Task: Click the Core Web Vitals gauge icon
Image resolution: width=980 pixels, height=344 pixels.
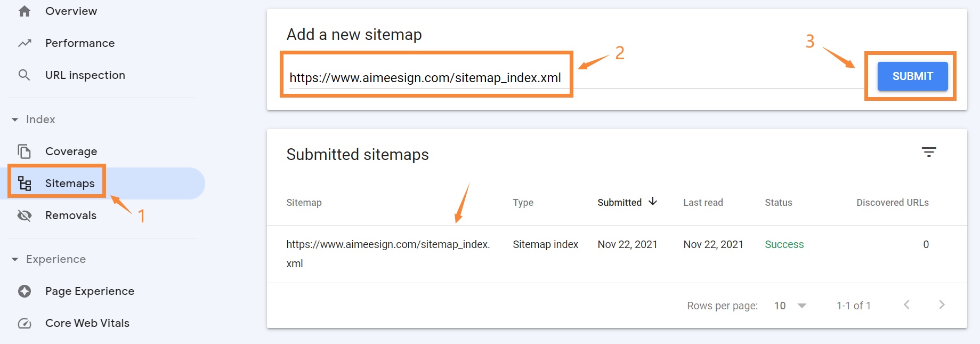Action: pos(25,323)
